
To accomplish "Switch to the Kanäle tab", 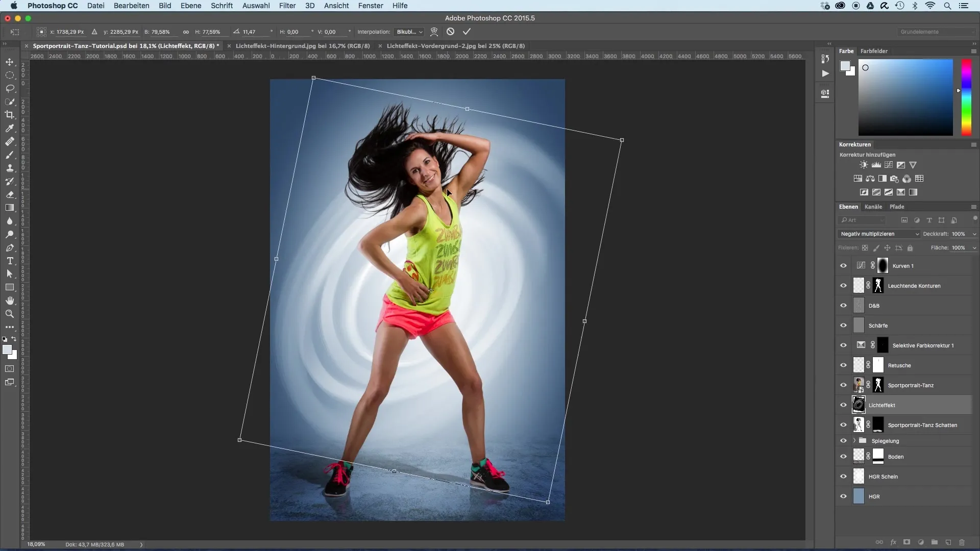I will 873,207.
